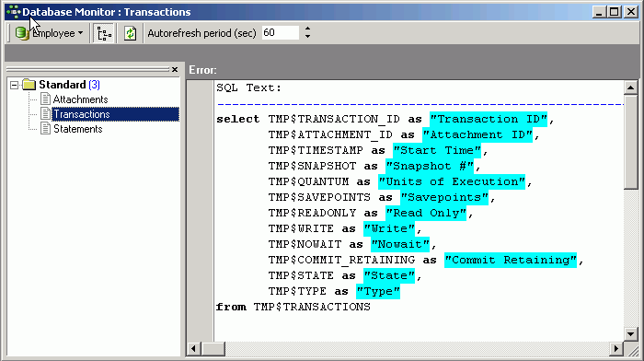Screen dimensions: 644x361
Task: Click the vertical scrollbar up arrow
Action: click(630, 87)
